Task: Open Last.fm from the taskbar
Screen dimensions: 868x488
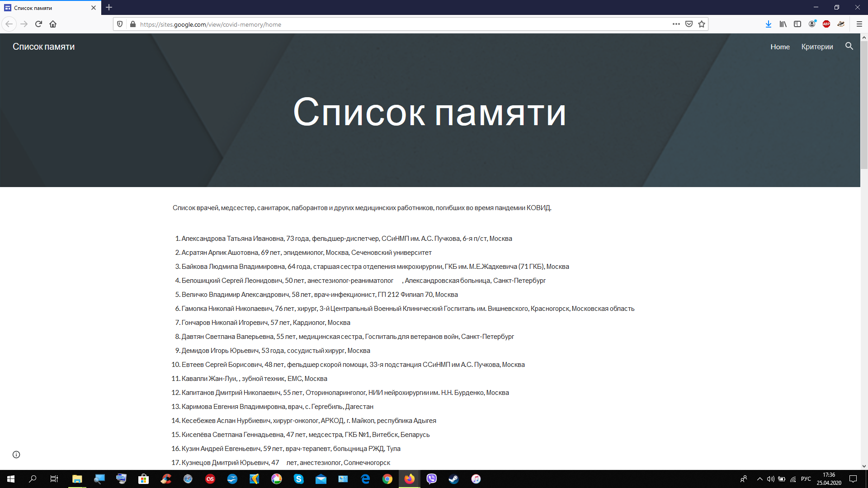Action: pos(210,479)
